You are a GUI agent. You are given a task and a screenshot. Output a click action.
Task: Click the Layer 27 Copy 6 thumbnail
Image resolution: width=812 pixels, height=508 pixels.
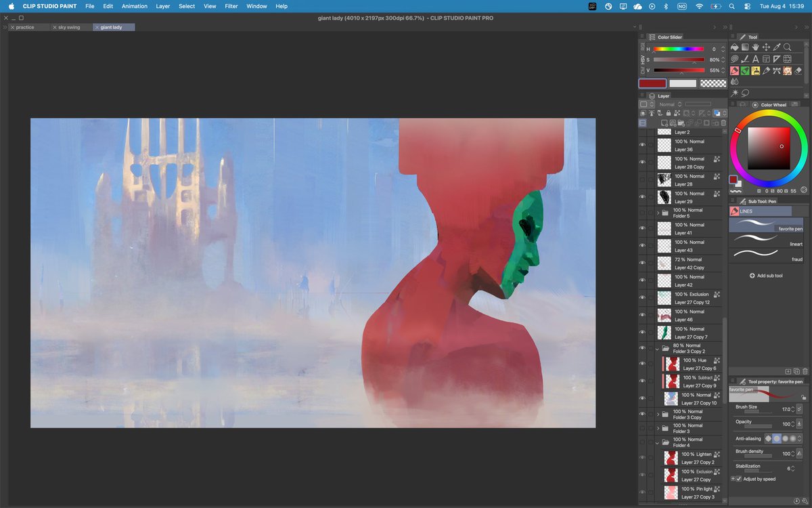[x=671, y=364]
